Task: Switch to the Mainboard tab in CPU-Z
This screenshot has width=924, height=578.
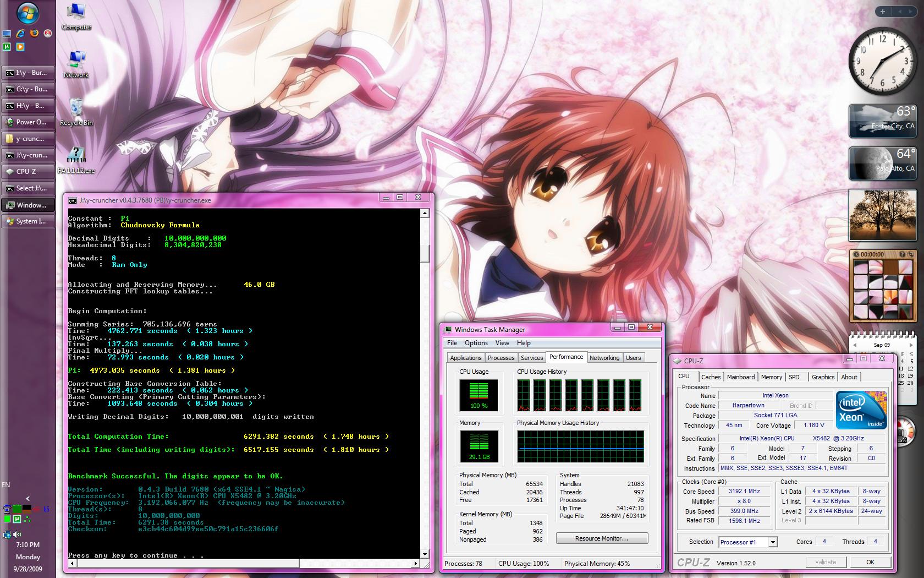Action: click(740, 377)
